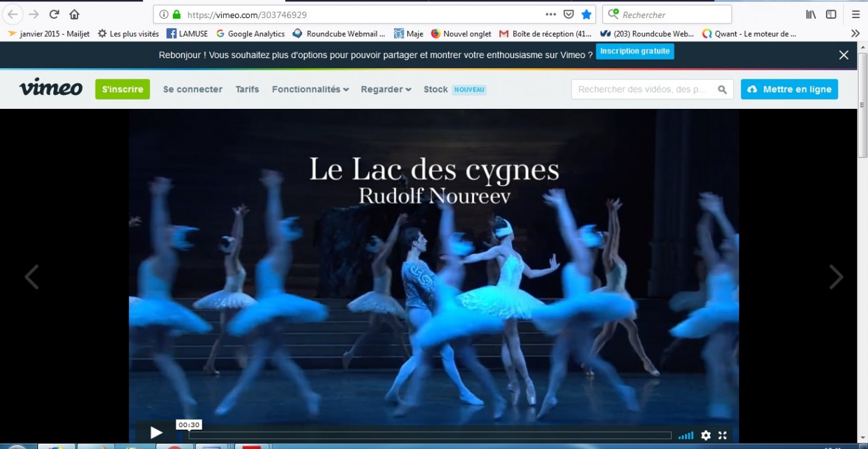The height and width of the screenshot is (449, 868).
Task: Click the video title Le Lac des cygnes
Action: 434,170
